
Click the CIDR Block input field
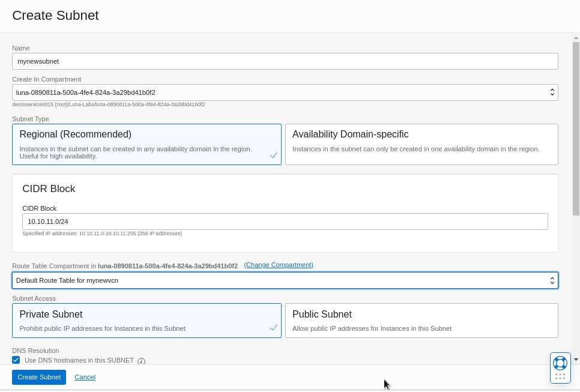[x=285, y=221]
